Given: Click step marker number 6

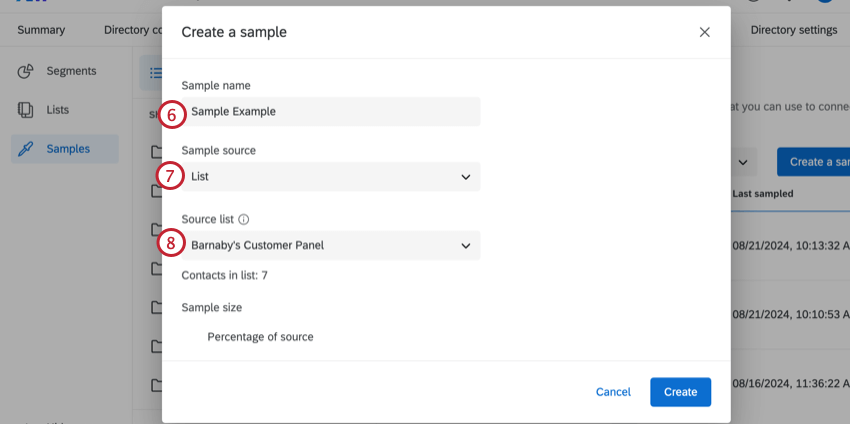Looking at the screenshot, I should tap(171, 114).
